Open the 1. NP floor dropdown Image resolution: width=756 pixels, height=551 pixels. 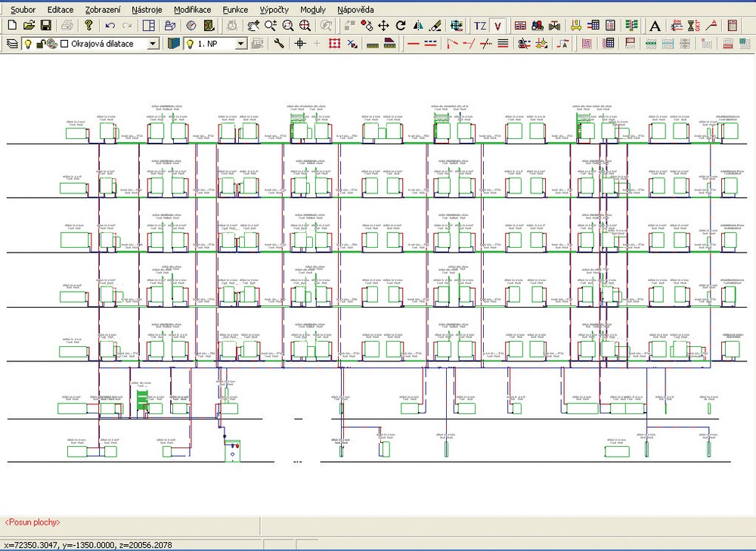(241, 44)
